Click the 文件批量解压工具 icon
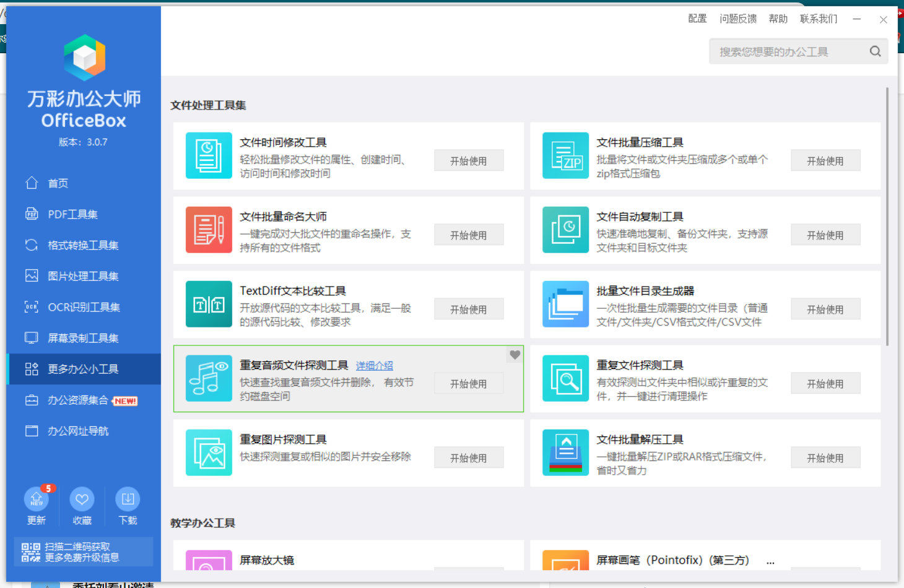This screenshot has width=904, height=588. [x=565, y=452]
